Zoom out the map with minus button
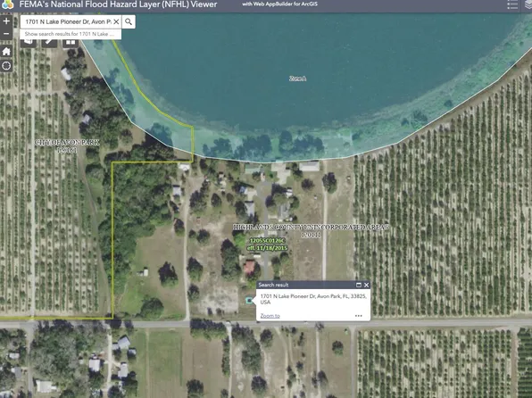This screenshot has height=398, width=532. tap(6, 33)
